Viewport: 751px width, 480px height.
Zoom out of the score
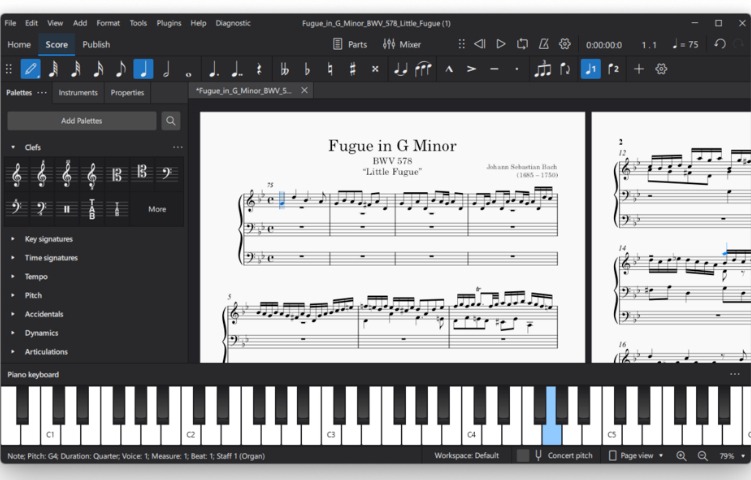[x=702, y=456]
